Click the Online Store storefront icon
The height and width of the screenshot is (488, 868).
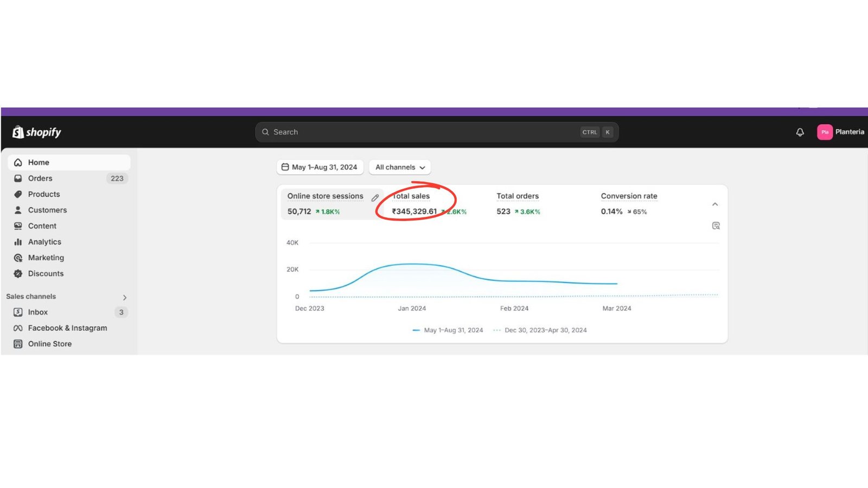18,344
